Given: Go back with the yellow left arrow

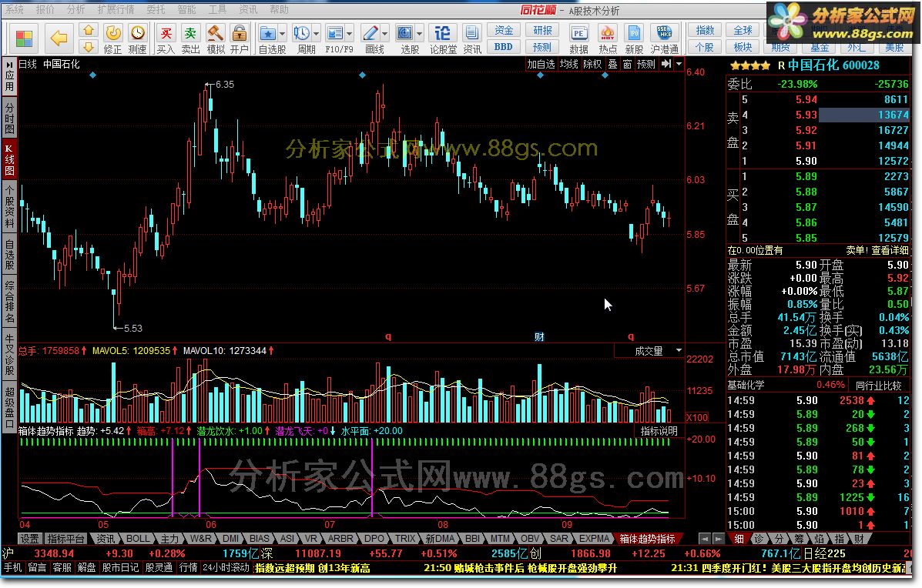Looking at the screenshot, I should coord(59,38).
